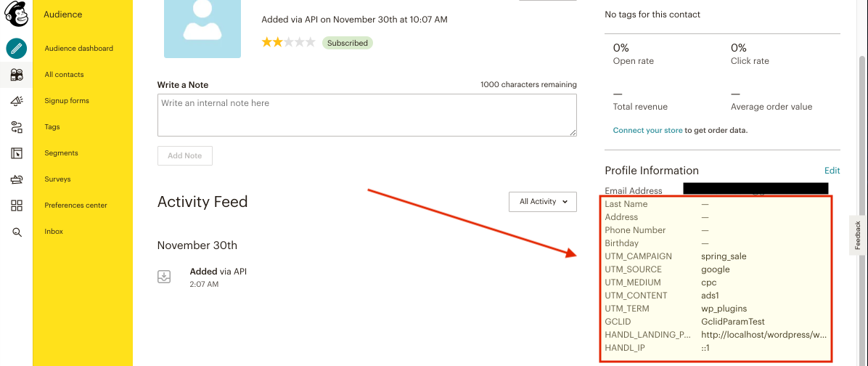The width and height of the screenshot is (868, 366).
Task: Open Audience dashboard in the sidebar
Action: tap(78, 49)
